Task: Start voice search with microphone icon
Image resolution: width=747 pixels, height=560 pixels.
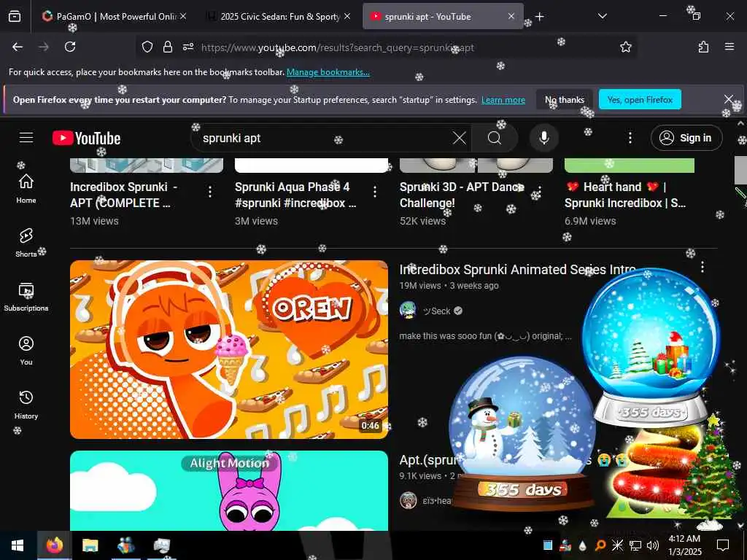Action: click(543, 138)
